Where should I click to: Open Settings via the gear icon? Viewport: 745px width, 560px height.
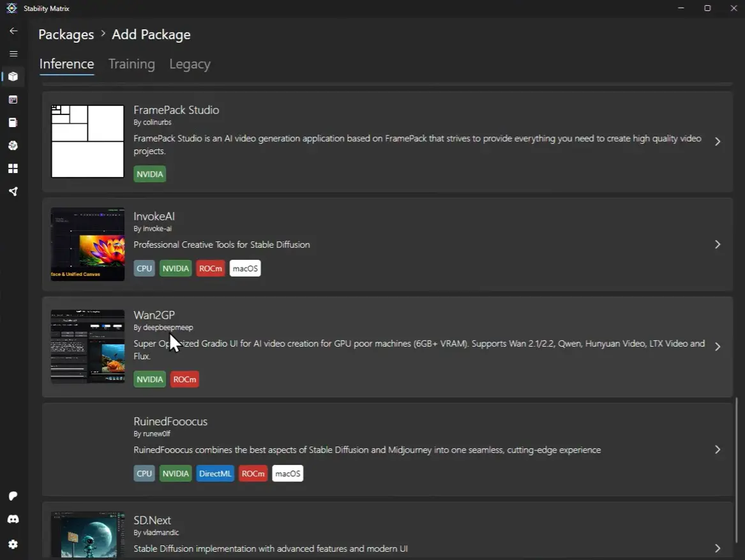click(x=13, y=545)
